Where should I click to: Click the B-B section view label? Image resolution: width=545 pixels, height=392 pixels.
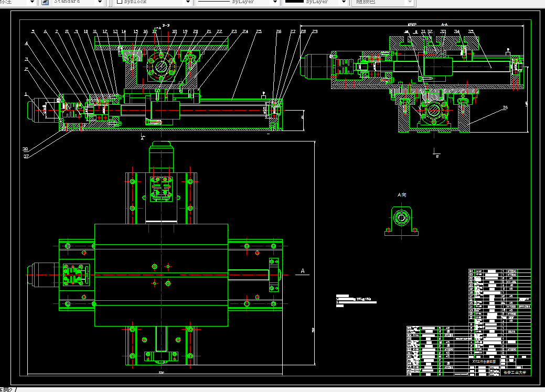click(166, 25)
